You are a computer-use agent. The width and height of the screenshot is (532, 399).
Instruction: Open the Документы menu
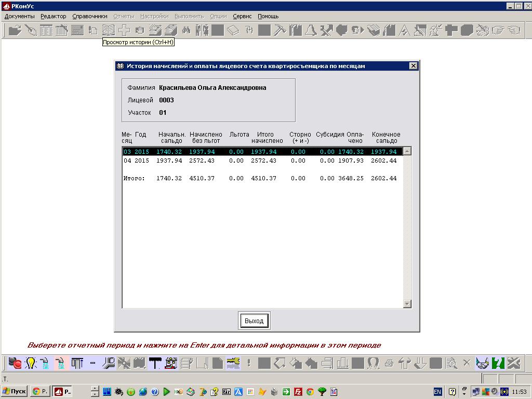coord(19,16)
